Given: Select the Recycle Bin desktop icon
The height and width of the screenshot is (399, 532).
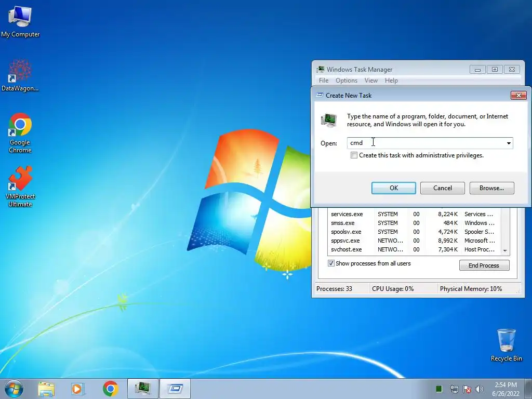Looking at the screenshot, I should [x=506, y=345].
